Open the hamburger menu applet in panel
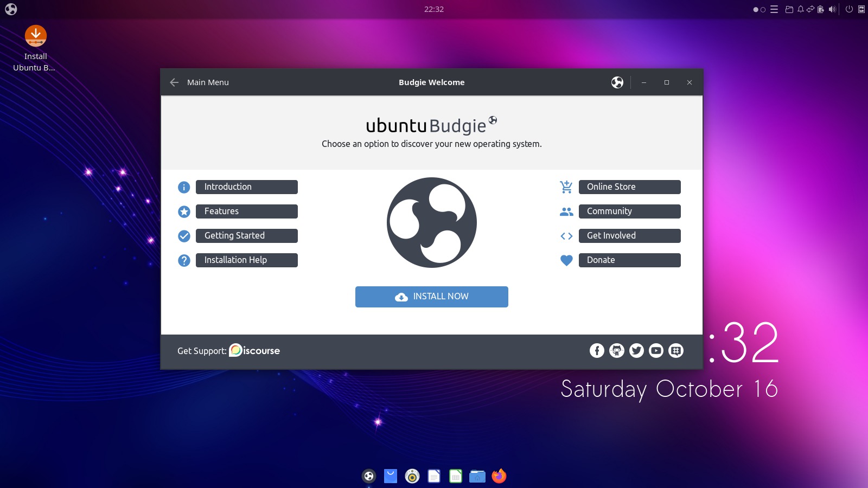Image resolution: width=868 pixels, height=488 pixels. click(774, 9)
